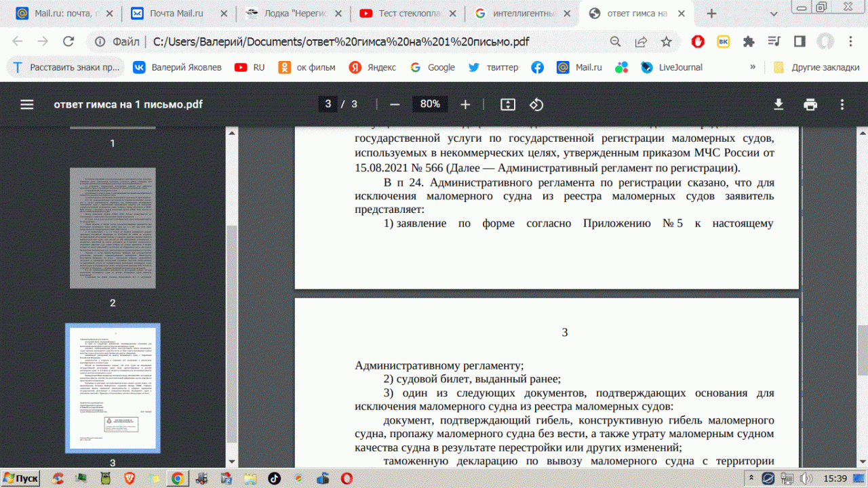
Task: Open 'Mail.ru' bookmark
Action: [x=580, y=67]
